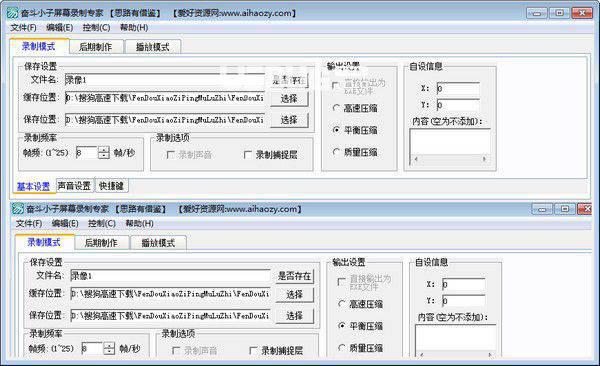Image resolution: width=600 pixels, height=366 pixels.
Task: Open 编辑(E) menu in the top window
Action: (x=59, y=28)
